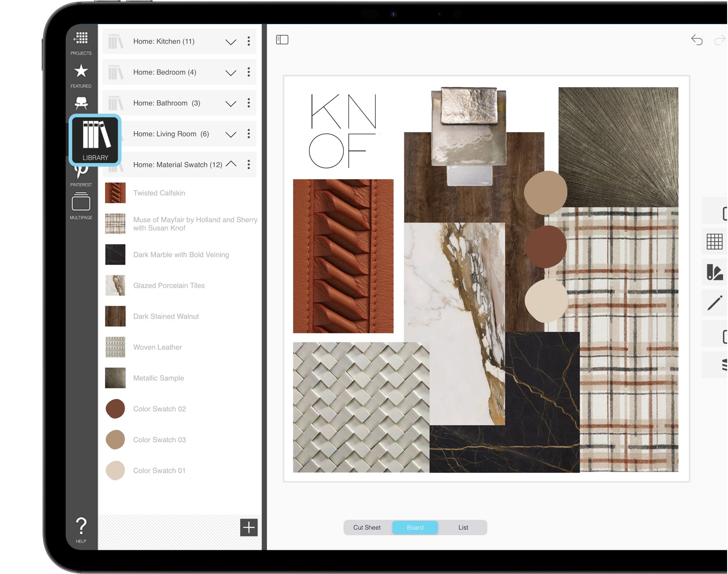Select the Color Swatch 02 brown circle
The height and width of the screenshot is (574, 728).
115,409
